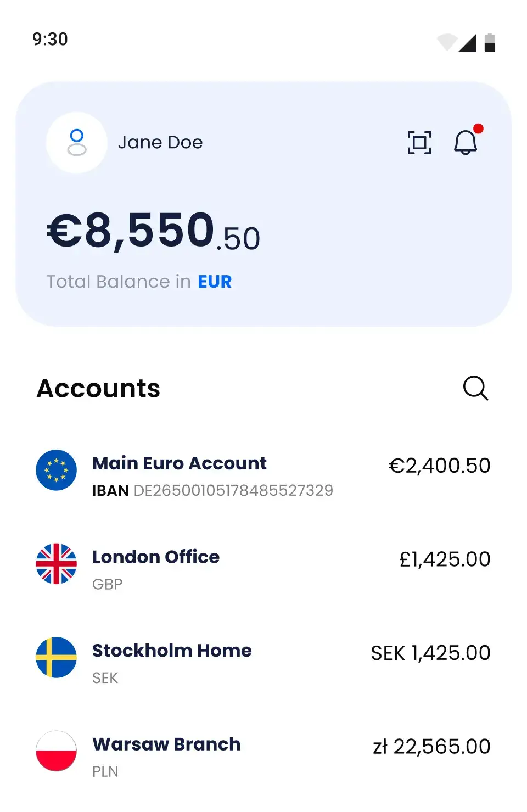
Task: Search accounts with magnifier icon
Action: [x=475, y=389]
